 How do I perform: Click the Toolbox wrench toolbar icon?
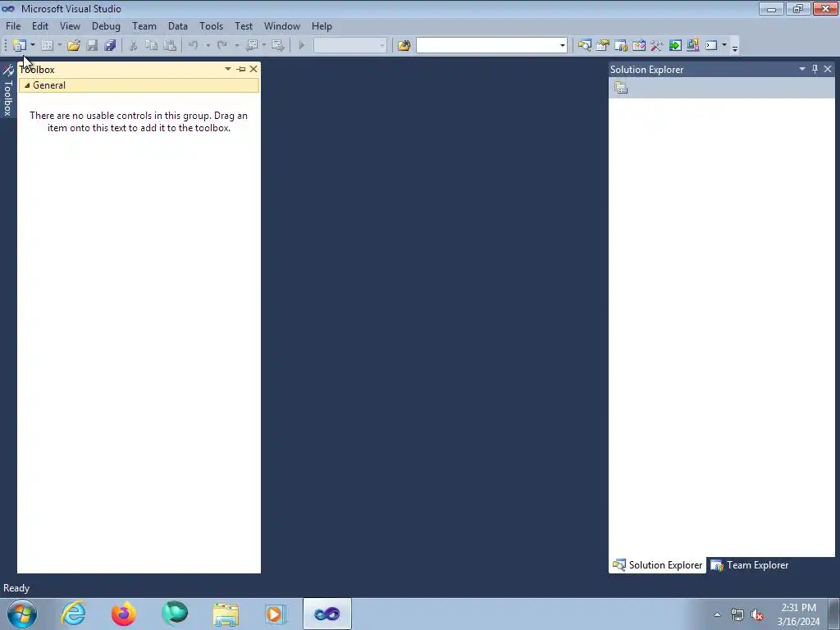[657, 46]
